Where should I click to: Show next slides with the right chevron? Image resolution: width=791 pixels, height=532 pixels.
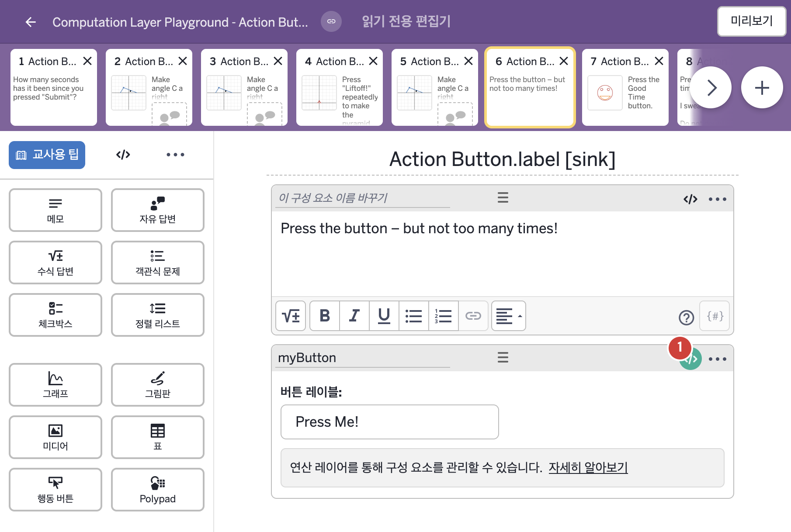[x=711, y=87]
